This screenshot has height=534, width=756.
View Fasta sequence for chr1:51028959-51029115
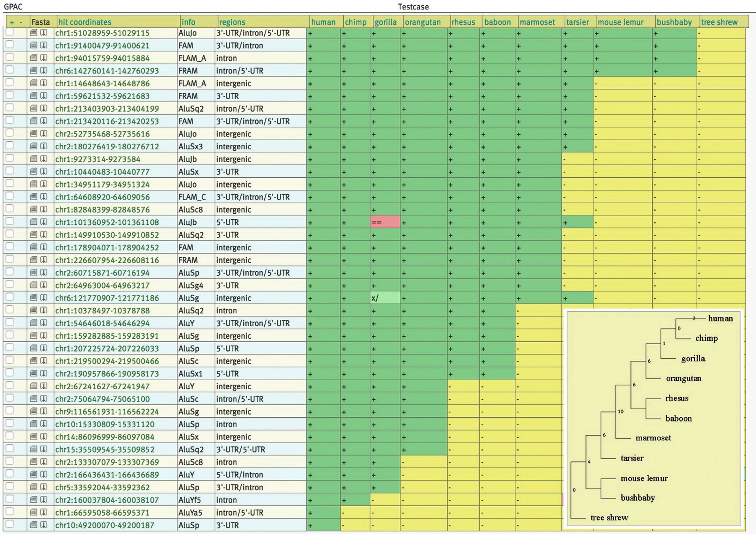[34, 33]
